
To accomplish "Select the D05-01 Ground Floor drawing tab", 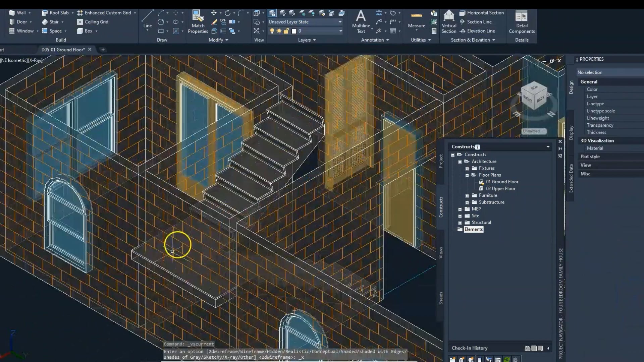I will tap(63, 50).
